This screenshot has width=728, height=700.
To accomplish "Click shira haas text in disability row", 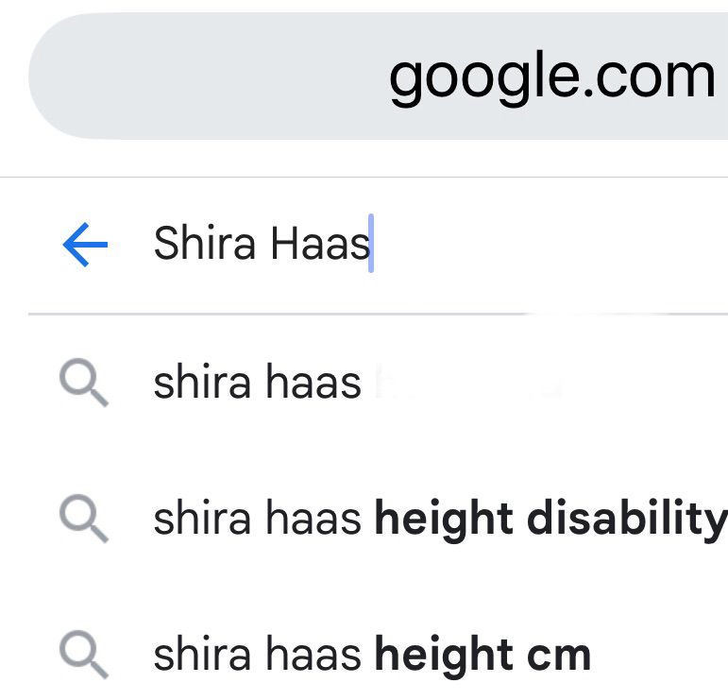I will [257, 519].
